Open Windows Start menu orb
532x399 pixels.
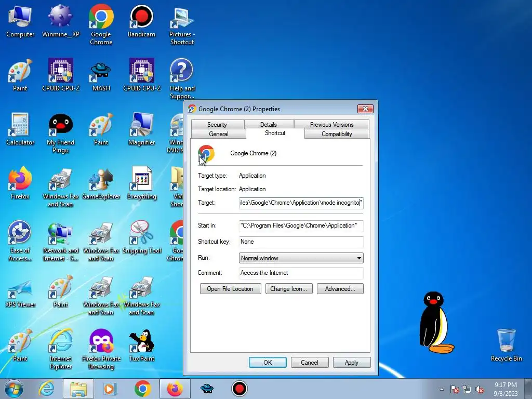click(14, 389)
